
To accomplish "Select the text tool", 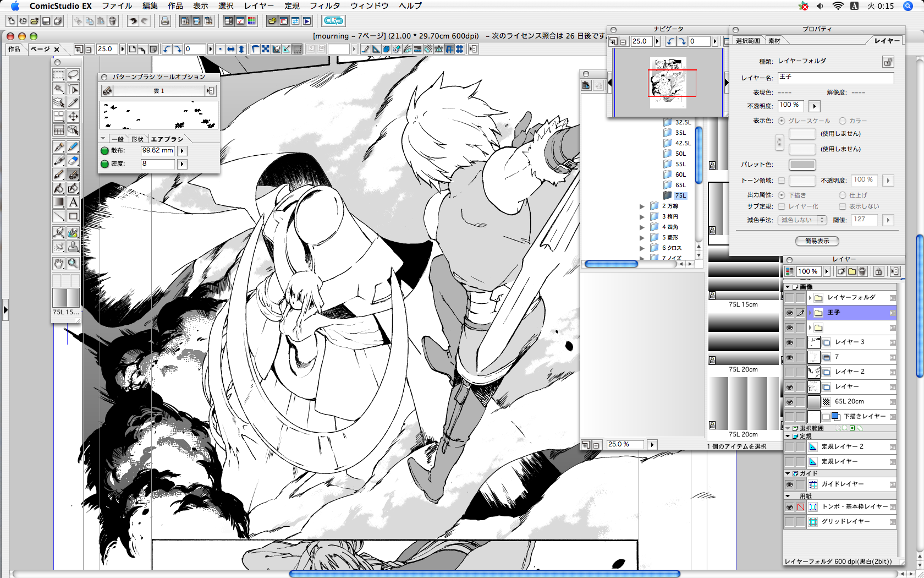I will click(x=73, y=202).
